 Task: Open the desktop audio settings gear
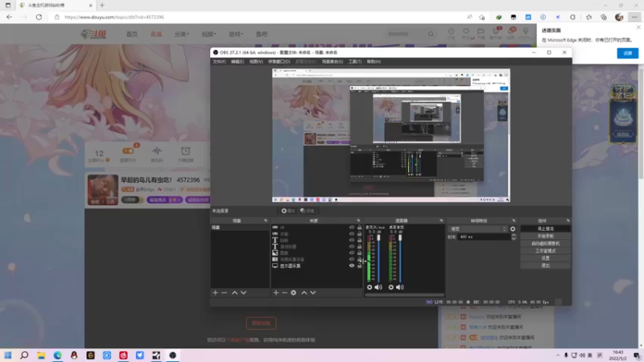coord(391,287)
